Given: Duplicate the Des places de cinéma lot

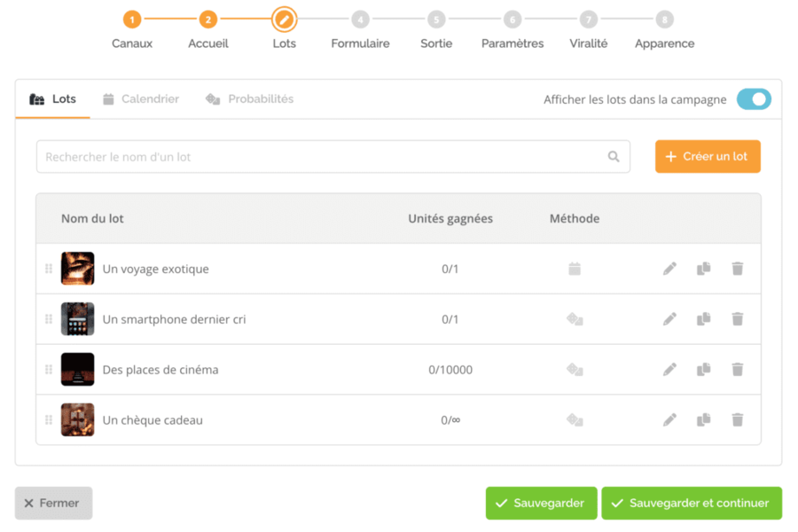Looking at the screenshot, I should tap(704, 369).
